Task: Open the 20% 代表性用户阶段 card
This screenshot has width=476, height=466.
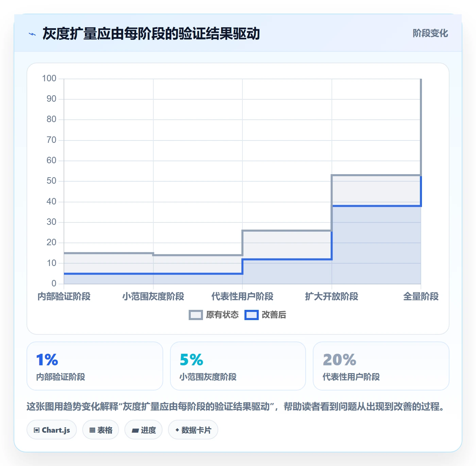Action: [381, 366]
